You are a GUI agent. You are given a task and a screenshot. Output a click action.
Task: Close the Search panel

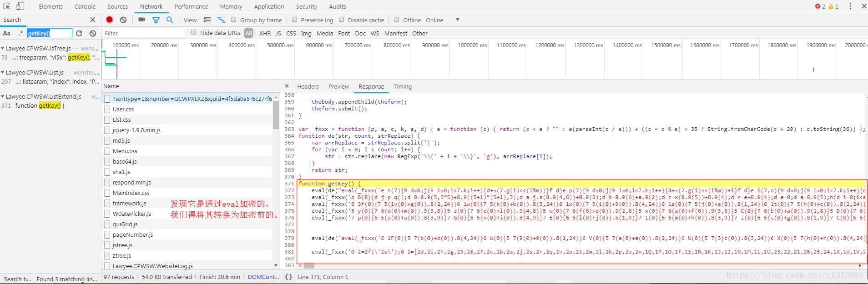[x=93, y=20]
